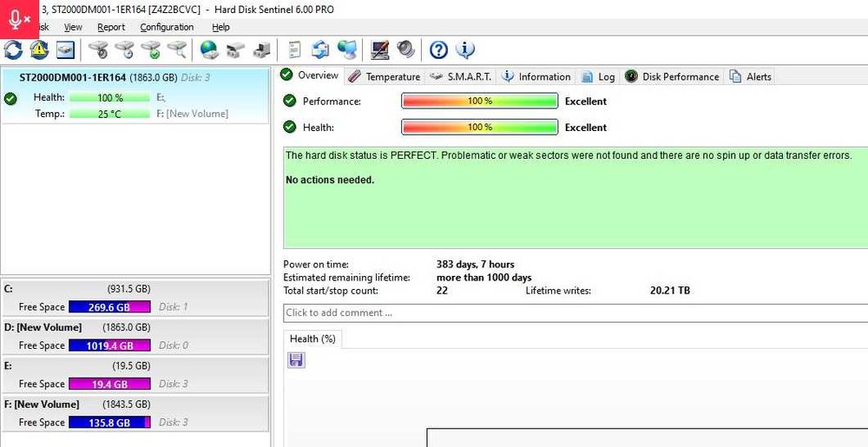The width and height of the screenshot is (868, 447).
Task: Click the '383 days, 7 hours' power on value
Action: (475, 265)
